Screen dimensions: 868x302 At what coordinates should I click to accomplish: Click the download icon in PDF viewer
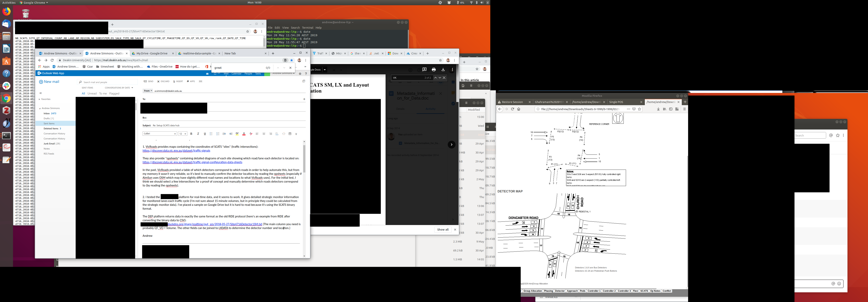pyautogui.click(x=443, y=69)
